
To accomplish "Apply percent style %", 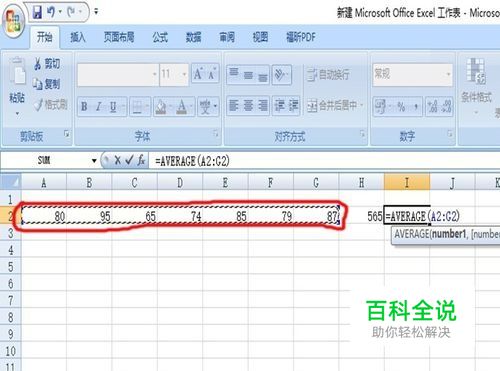I will tap(401, 106).
